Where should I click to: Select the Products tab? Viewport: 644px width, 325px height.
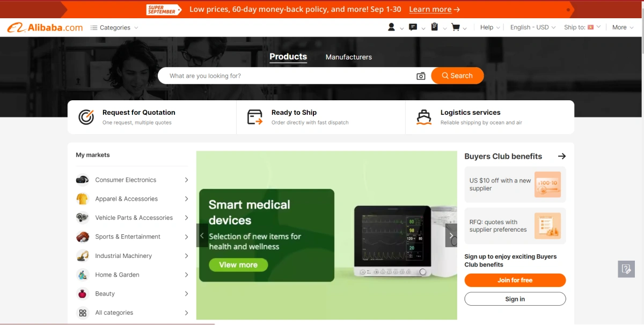tap(288, 57)
